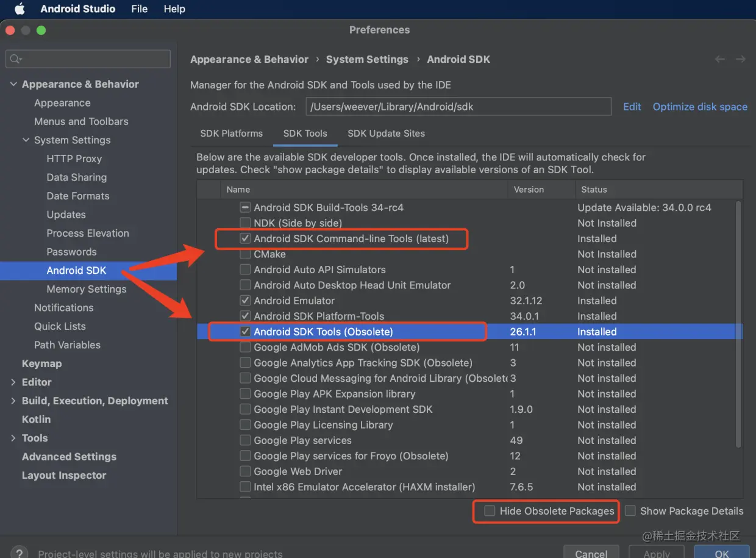The image size is (756, 558).
Task: Open Kotlin settings
Action: 36,420
